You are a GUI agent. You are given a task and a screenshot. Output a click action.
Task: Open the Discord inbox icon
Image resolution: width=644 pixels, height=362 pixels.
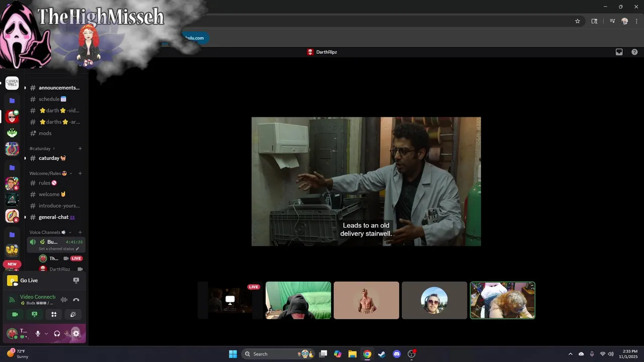[619, 52]
